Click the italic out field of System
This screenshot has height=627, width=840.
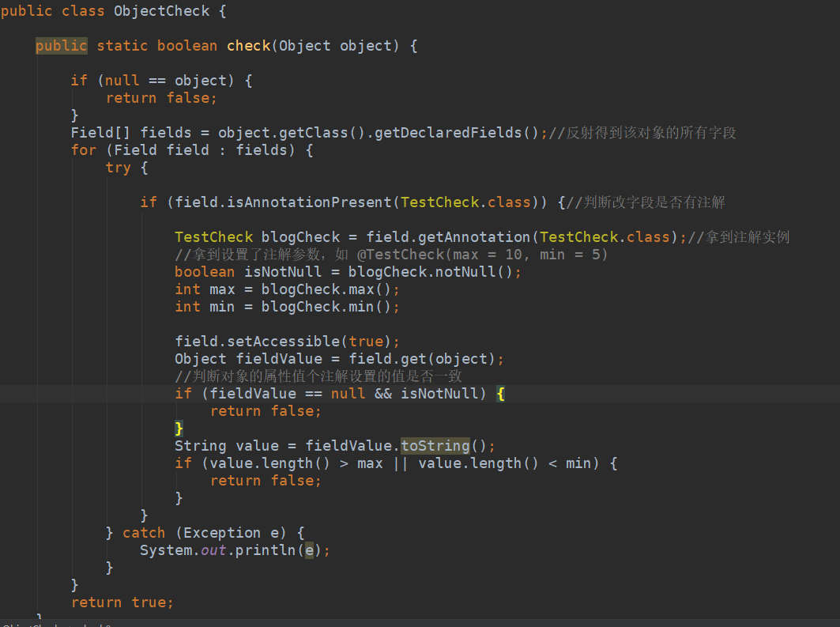click(213, 550)
